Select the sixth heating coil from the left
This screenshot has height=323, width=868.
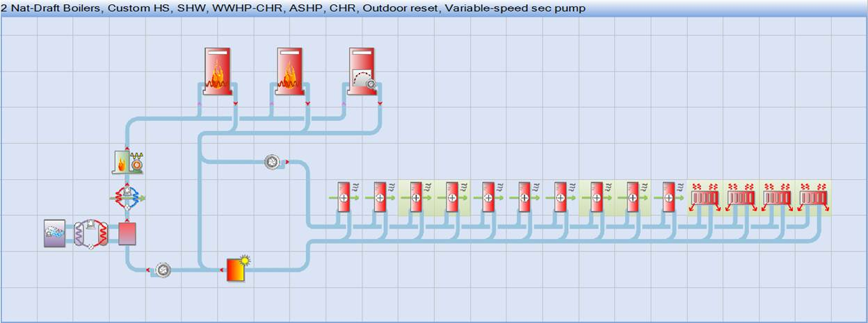click(x=525, y=197)
